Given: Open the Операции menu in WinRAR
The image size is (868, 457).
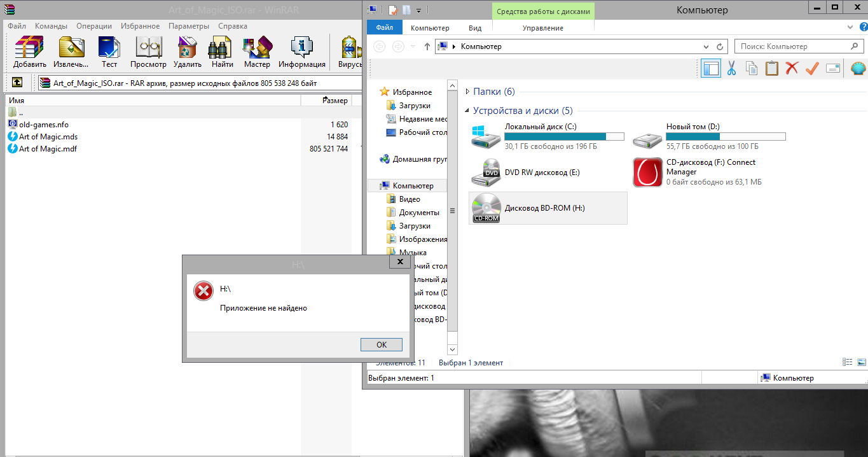Looking at the screenshot, I should click(x=94, y=26).
